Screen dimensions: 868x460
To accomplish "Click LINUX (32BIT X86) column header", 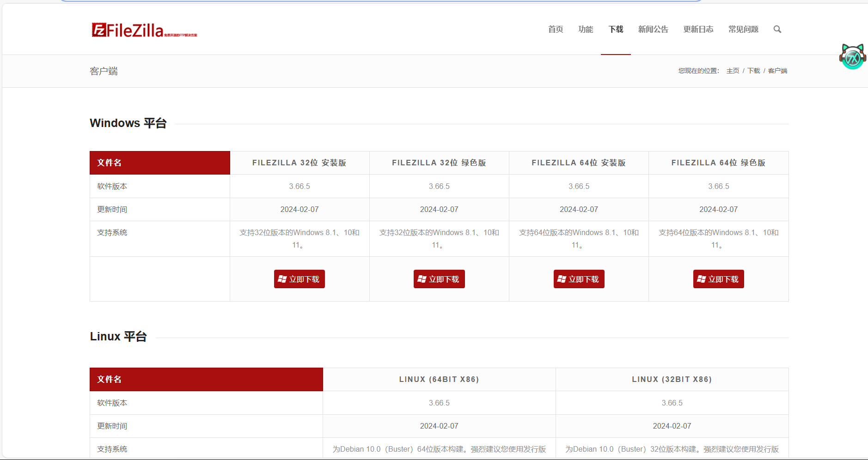I will (672, 379).
